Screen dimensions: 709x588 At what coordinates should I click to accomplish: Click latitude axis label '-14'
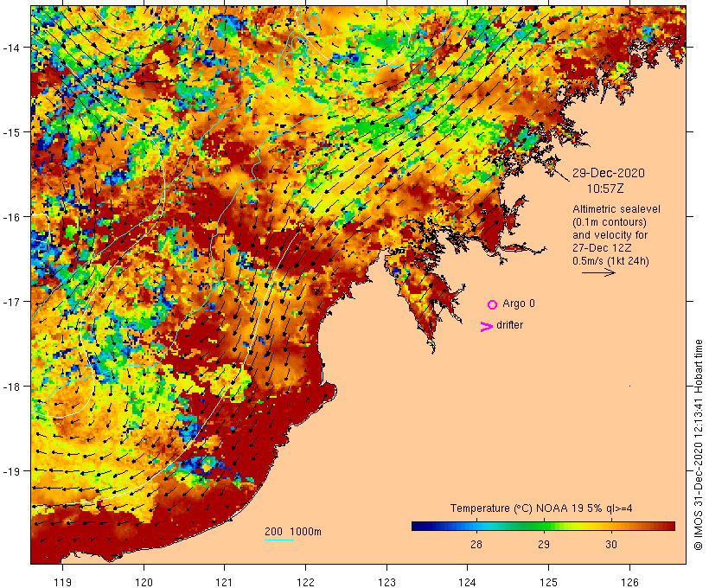(x=10, y=48)
